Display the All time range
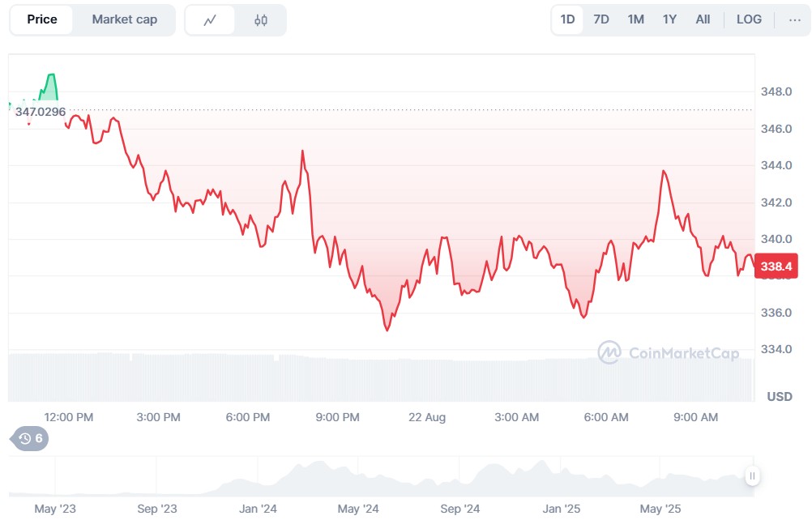Viewport: 812px width, 520px height. 703,19
